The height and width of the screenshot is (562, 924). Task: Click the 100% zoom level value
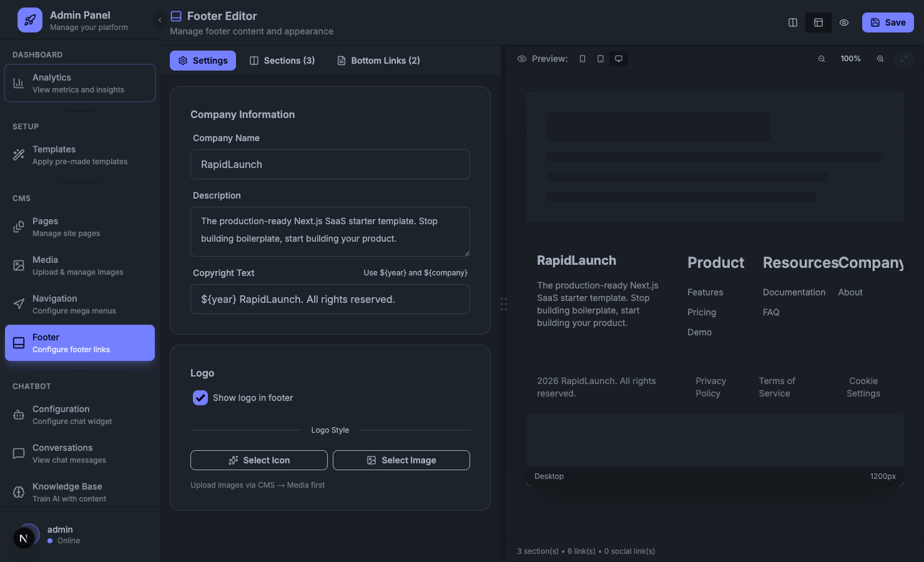[850, 59]
